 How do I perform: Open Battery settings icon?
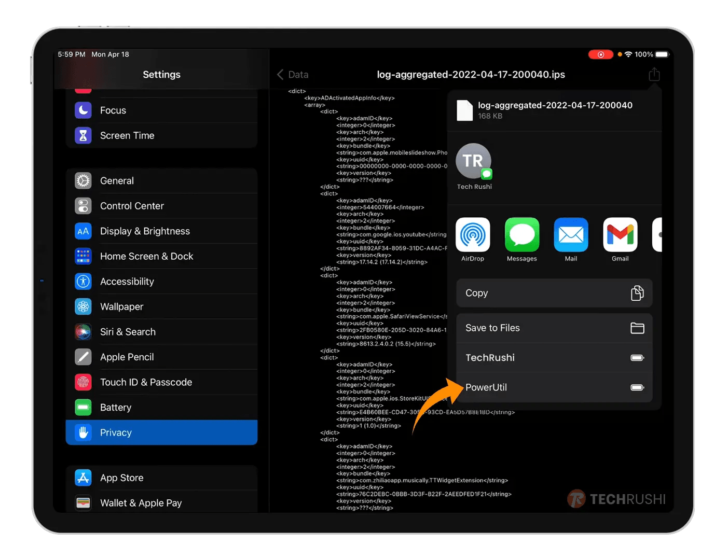coord(83,407)
